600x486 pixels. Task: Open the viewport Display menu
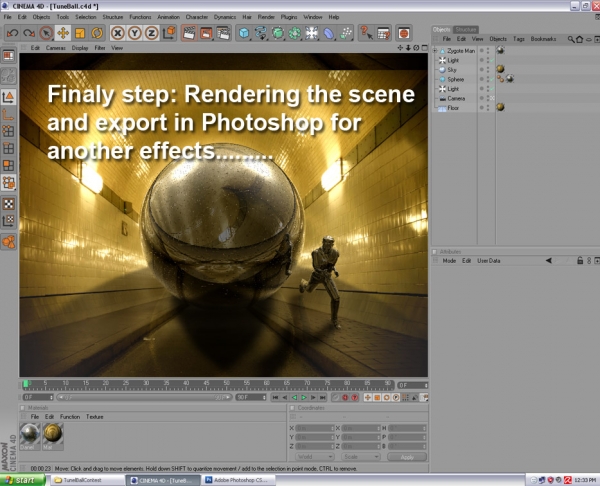click(x=80, y=48)
